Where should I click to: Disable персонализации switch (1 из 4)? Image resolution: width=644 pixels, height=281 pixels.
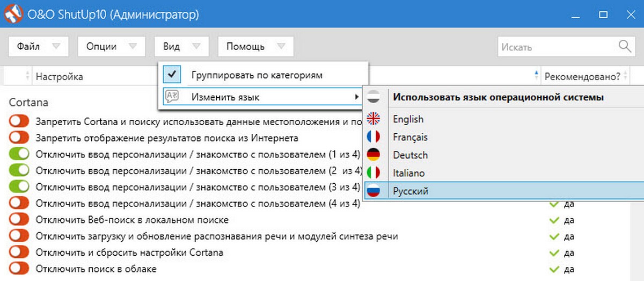tap(19, 155)
